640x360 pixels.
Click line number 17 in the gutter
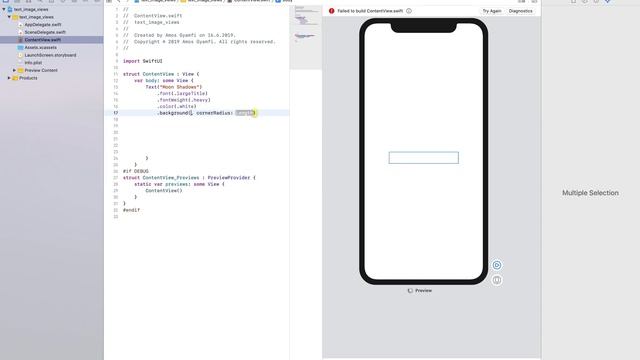(x=116, y=113)
